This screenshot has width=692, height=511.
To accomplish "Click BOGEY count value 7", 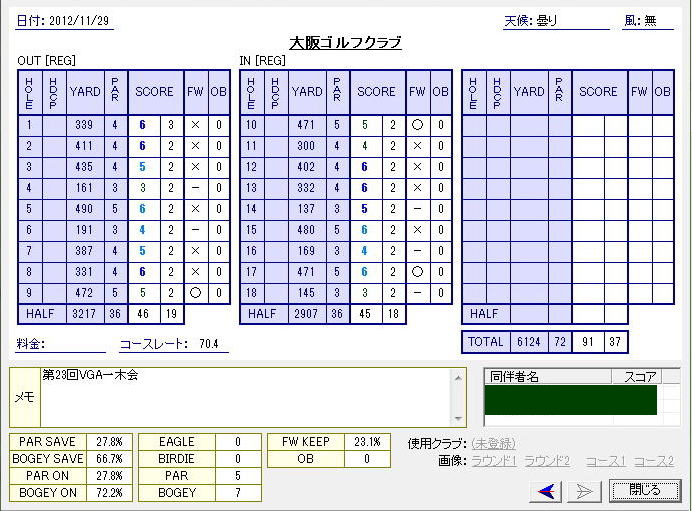I will [x=238, y=492].
